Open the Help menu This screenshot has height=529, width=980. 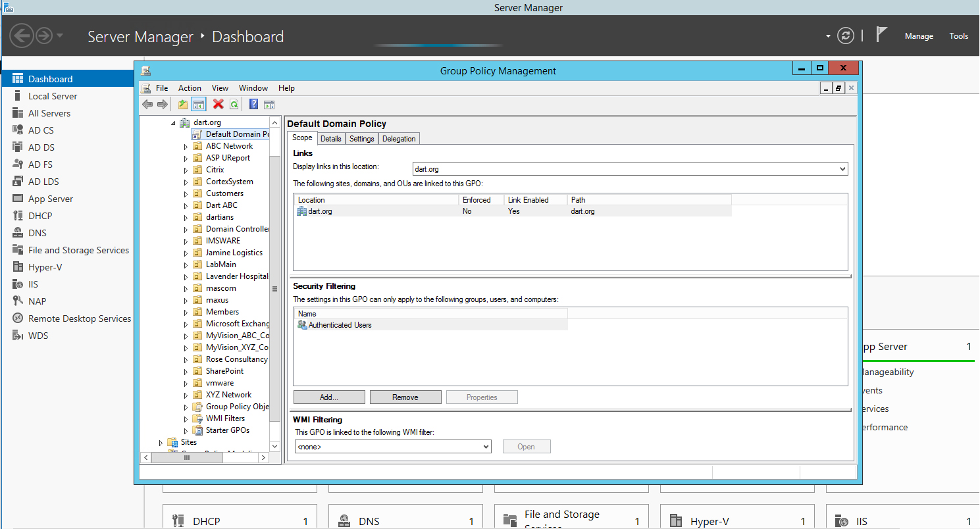[286, 88]
